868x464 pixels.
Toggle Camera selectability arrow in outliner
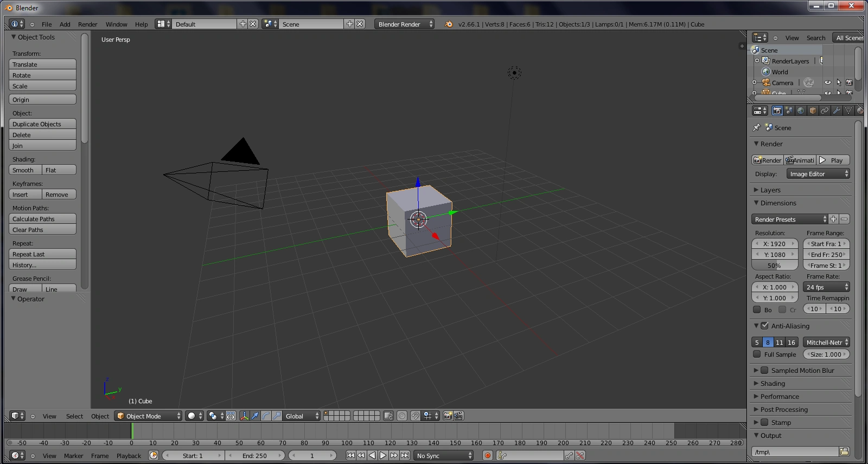click(839, 82)
